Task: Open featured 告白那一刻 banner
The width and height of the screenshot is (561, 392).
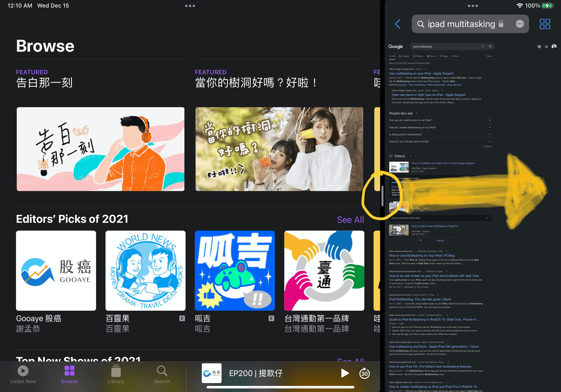Action: (x=100, y=149)
